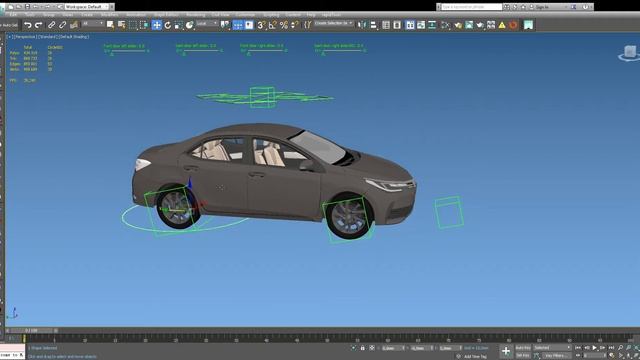
Task: Activate the Select Object tool
Action: point(110,25)
